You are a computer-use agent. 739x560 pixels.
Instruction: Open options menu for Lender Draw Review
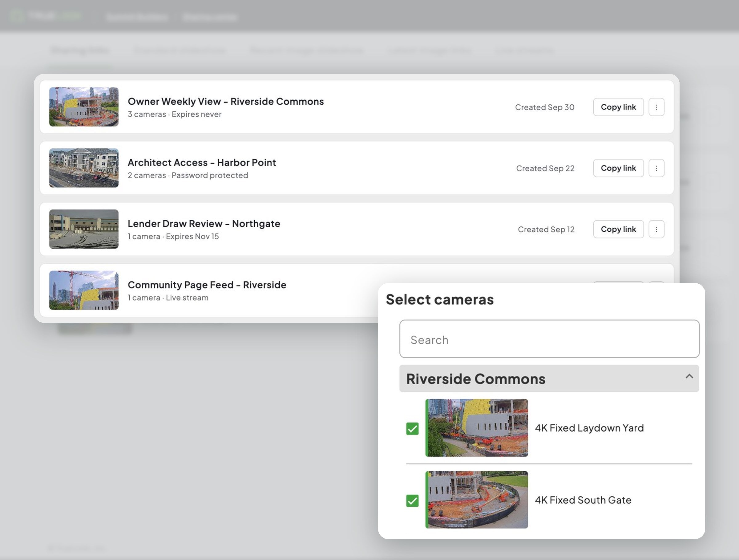click(656, 229)
